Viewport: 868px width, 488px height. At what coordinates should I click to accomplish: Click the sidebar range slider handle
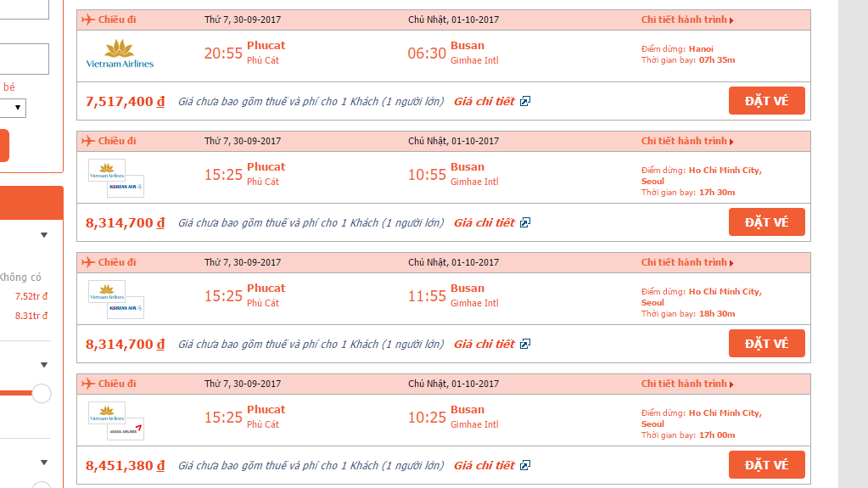[41, 393]
